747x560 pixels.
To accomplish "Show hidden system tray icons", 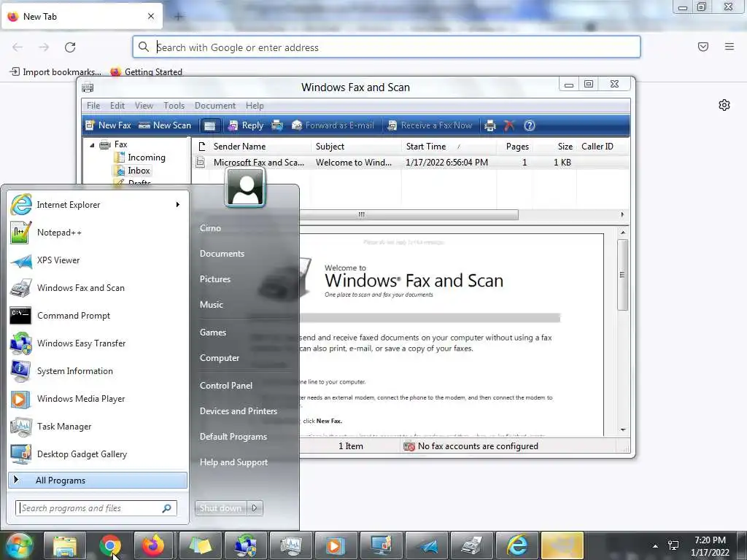I will (x=656, y=546).
